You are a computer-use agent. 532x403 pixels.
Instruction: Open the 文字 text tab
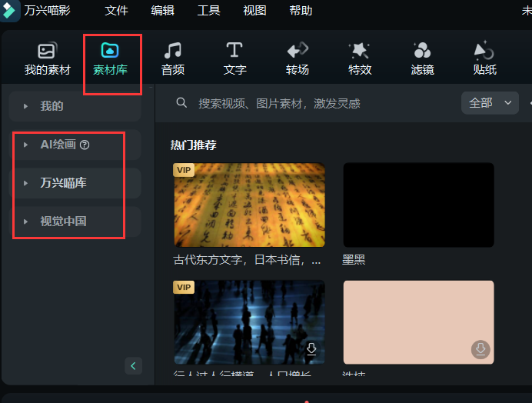click(234, 58)
